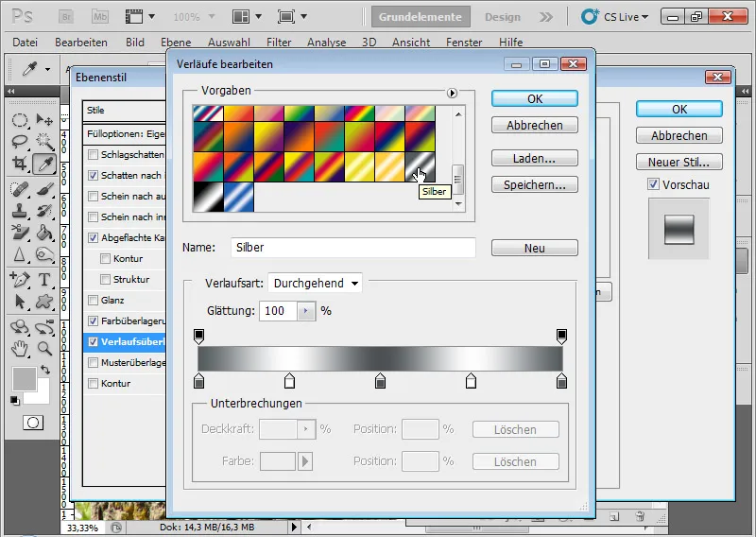Viewport: 756px width, 537px height.
Task: Open the Glättung slider arrow
Action: (x=305, y=311)
